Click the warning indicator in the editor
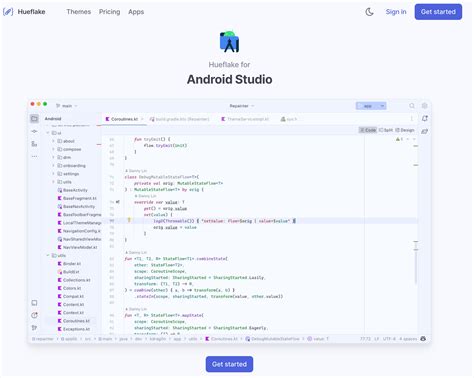474x378 pixels. point(399,139)
